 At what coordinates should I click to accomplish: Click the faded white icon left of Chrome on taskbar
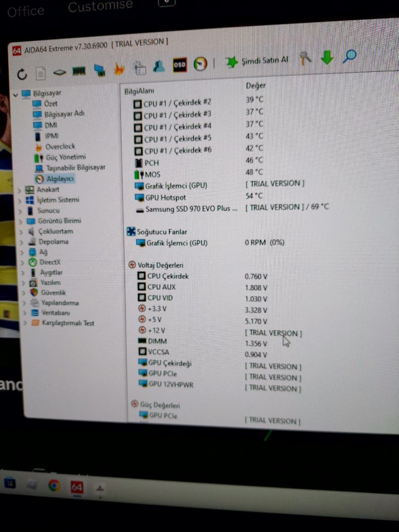click(x=32, y=485)
